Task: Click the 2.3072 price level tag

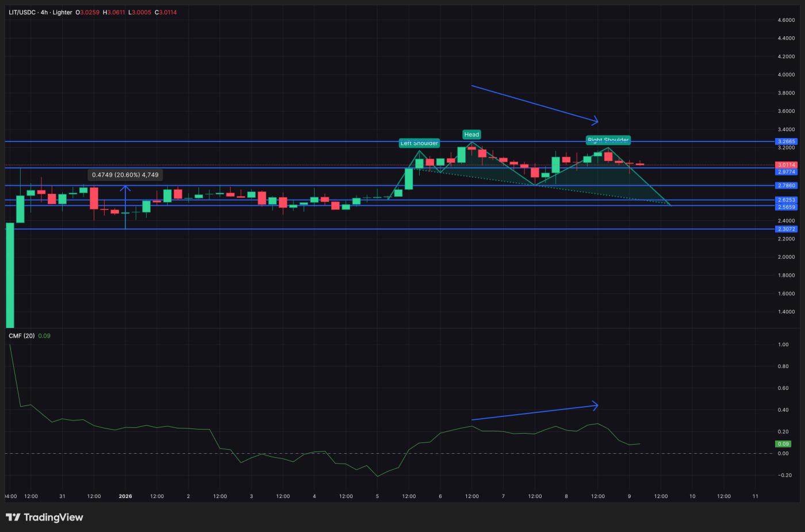Action: tap(786, 229)
